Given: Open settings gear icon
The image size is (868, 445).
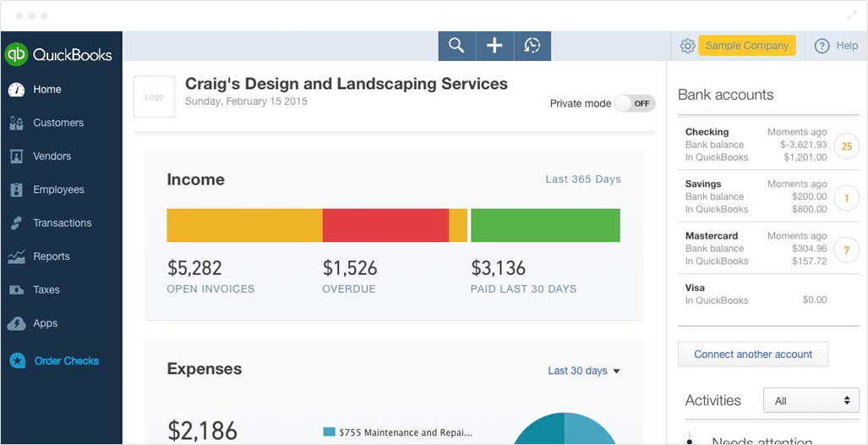Looking at the screenshot, I should pyautogui.click(x=687, y=46).
